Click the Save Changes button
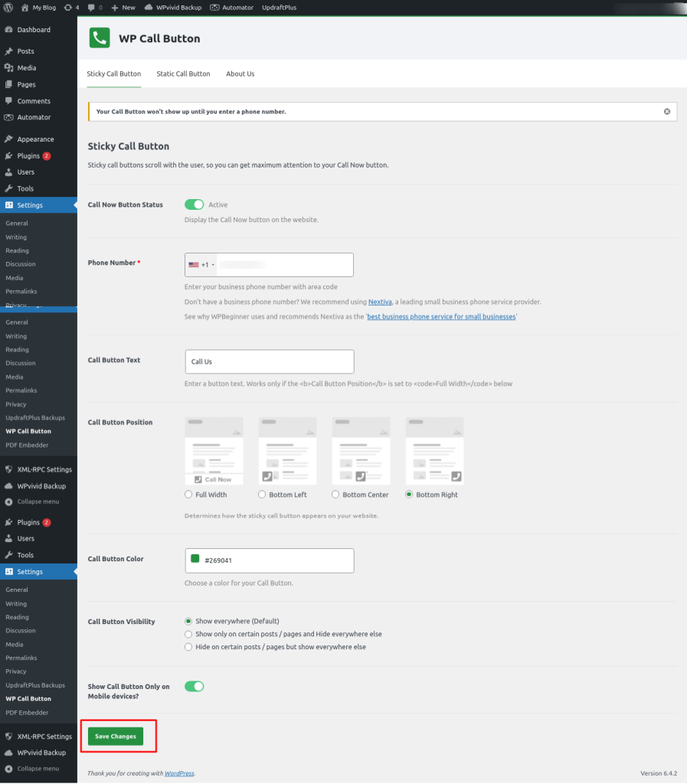Image resolution: width=687 pixels, height=784 pixels. point(115,735)
